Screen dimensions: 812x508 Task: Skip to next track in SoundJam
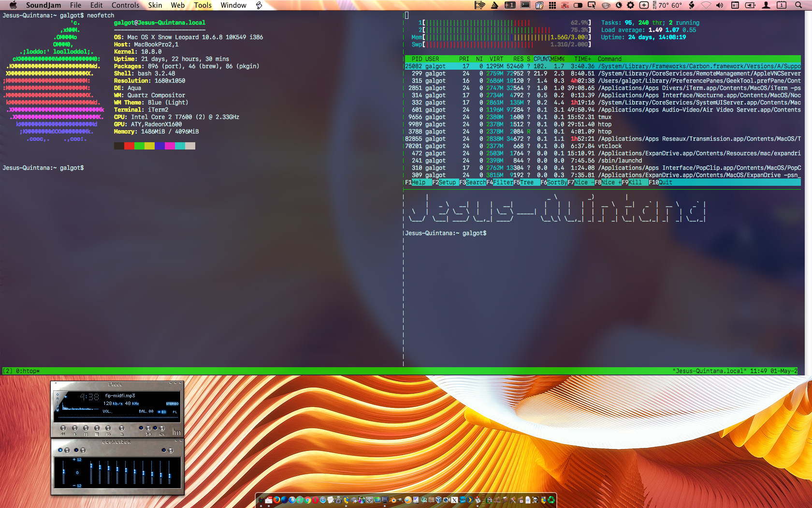[x=108, y=428]
